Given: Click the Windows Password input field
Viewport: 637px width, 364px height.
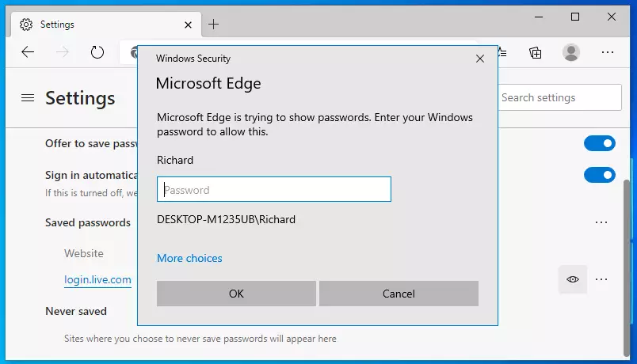Looking at the screenshot, I should point(274,189).
